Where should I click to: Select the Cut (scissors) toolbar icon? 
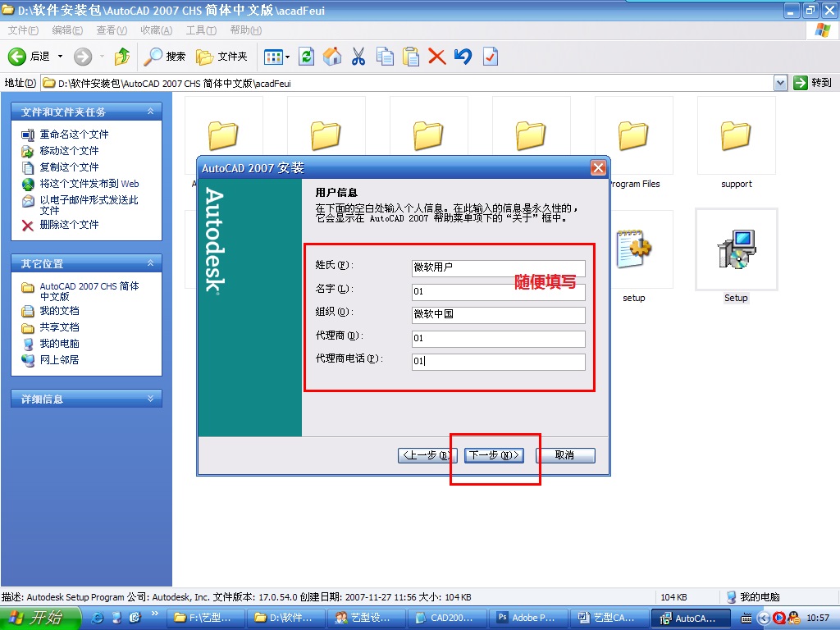pos(358,57)
